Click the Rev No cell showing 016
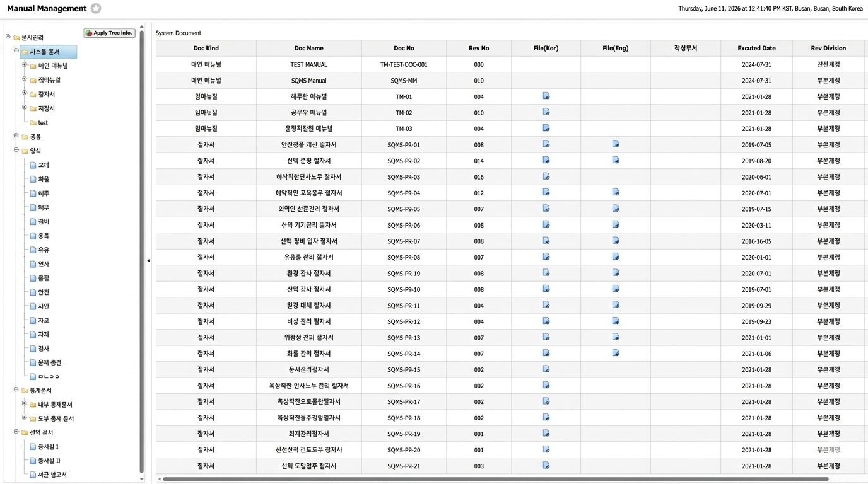This screenshot has height=484, width=868. (x=479, y=177)
